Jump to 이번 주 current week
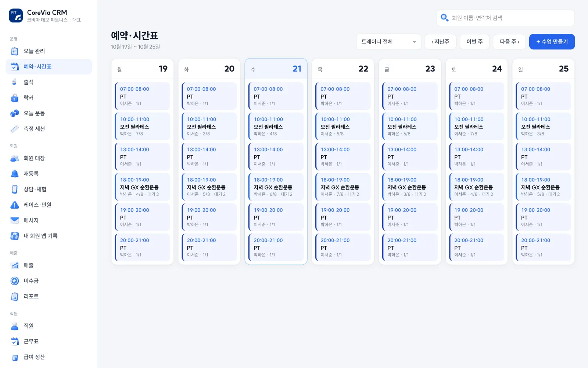 pyautogui.click(x=474, y=42)
